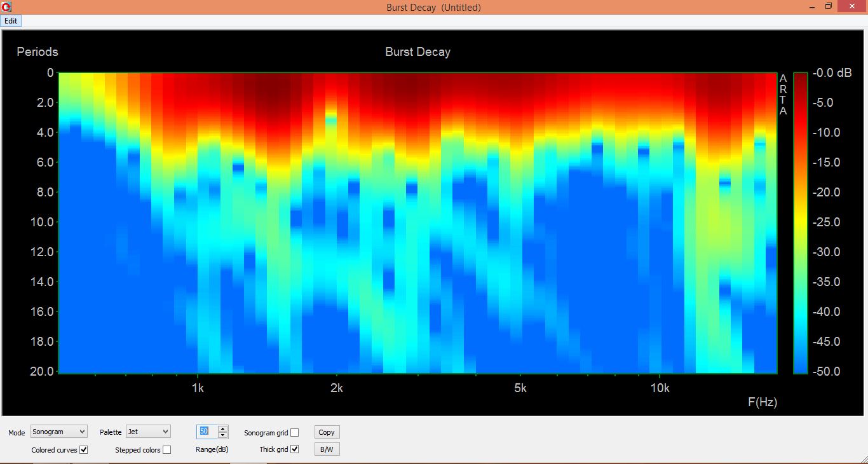Toggle the Thick grid checkbox
This screenshot has width=868, height=464.
point(294,449)
